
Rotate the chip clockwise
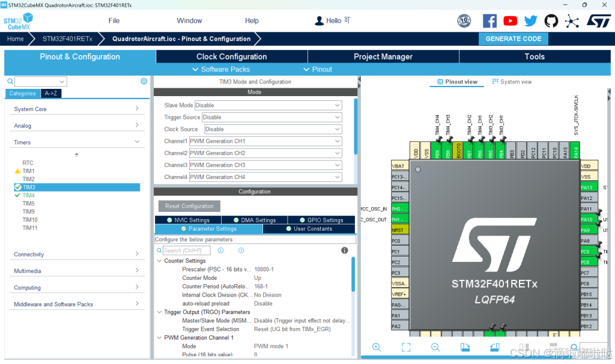coord(465,347)
